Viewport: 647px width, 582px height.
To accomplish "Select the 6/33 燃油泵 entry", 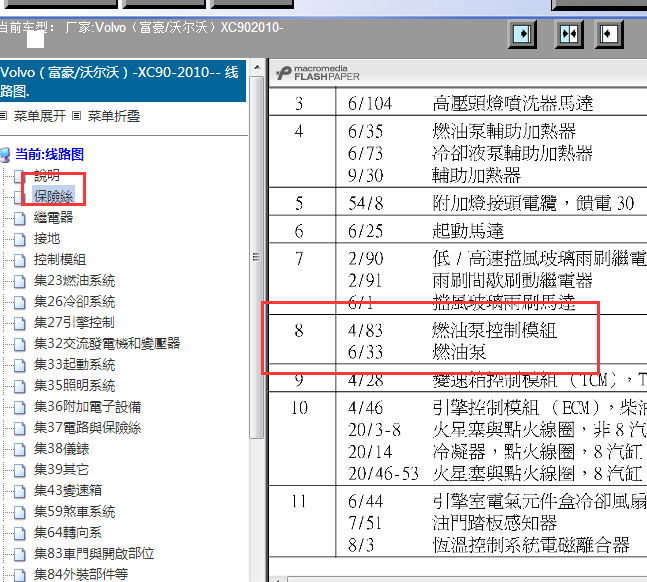I will [x=417, y=352].
